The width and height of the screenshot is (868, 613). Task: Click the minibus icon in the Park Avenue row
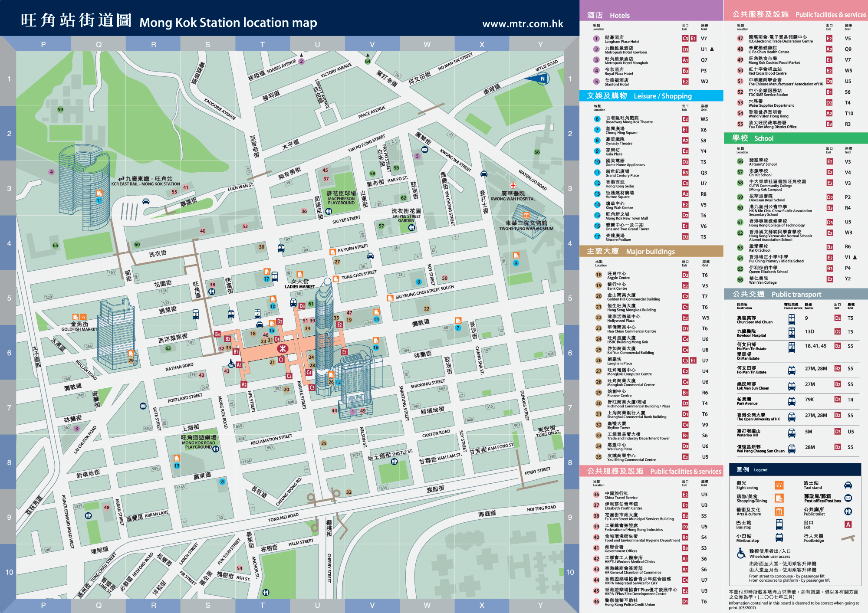(x=792, y=401)
